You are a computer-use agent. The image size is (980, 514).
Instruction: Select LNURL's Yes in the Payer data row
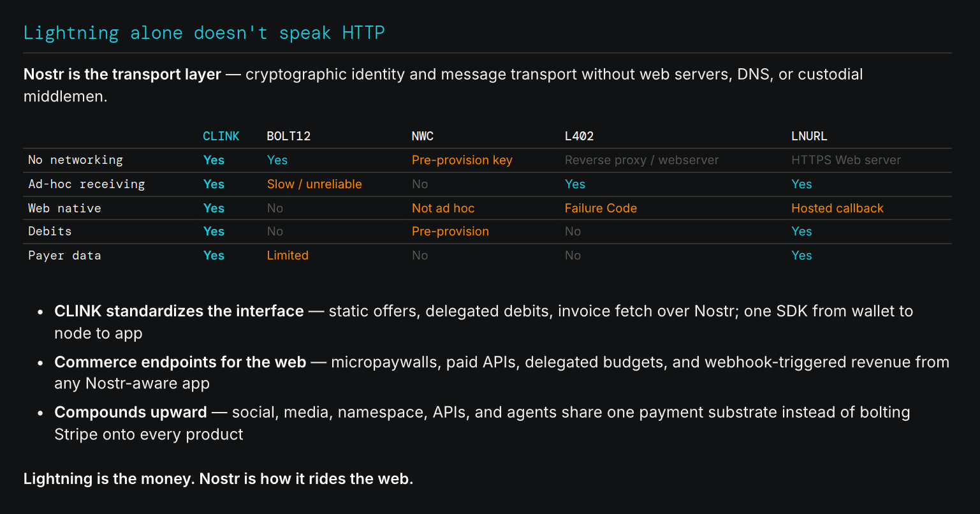(x=801, y=256)
